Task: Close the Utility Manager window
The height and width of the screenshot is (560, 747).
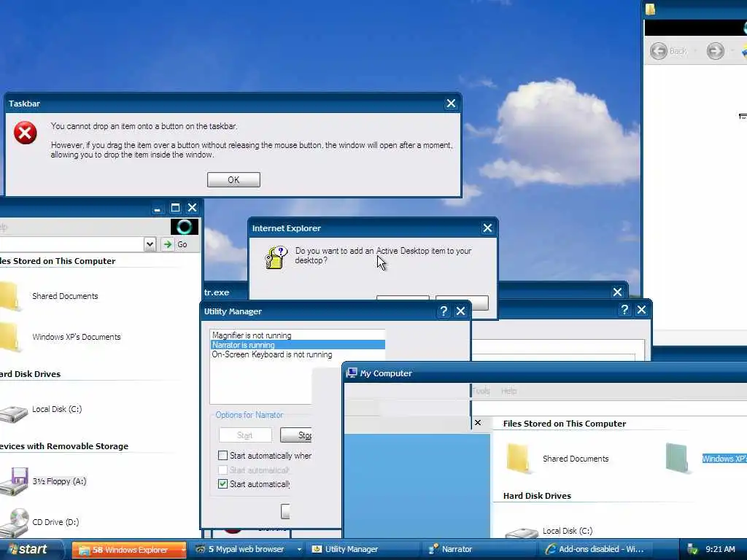Action: pyautogui.click(x=460, y=311)
